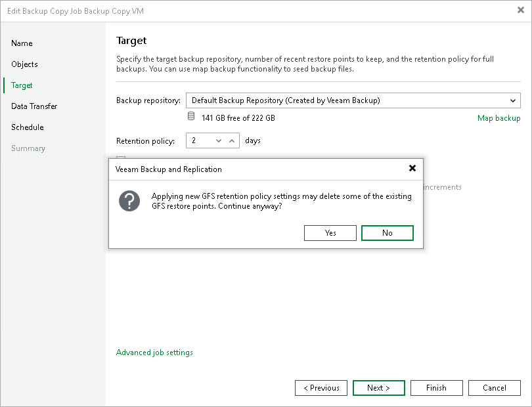Screen dimensions: 532x407
Task: Click the Cancel button
Action: click(x=495, y=388)
